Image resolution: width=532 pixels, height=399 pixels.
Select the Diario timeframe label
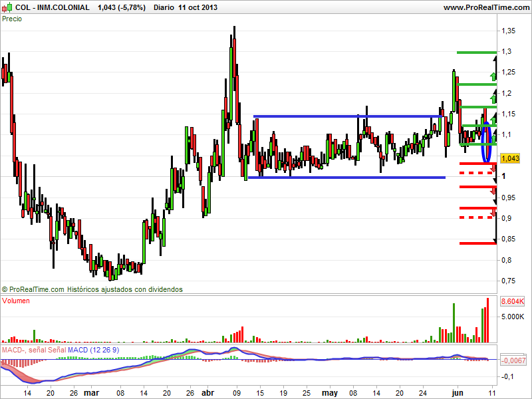[164, 7]
